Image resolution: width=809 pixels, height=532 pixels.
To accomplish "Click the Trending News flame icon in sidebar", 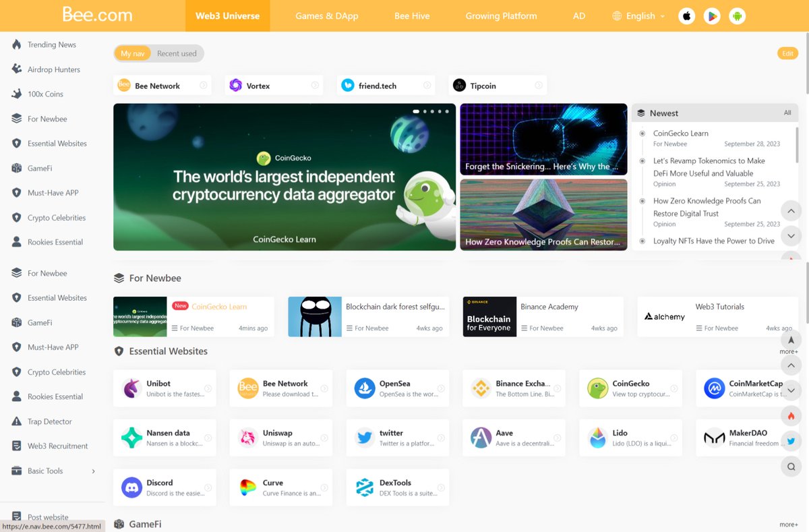I will [x=17, y=45].
